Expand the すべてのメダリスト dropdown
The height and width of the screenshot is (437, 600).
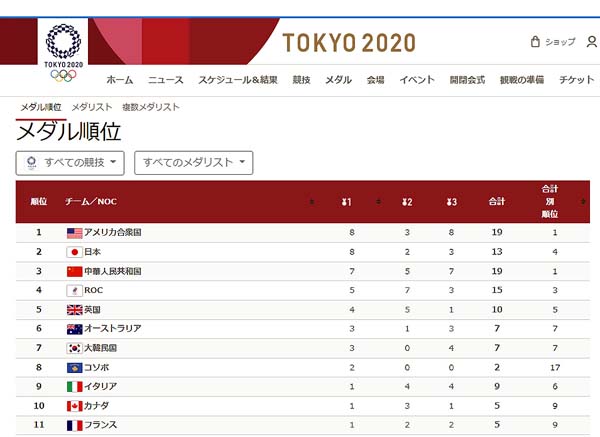194,162
